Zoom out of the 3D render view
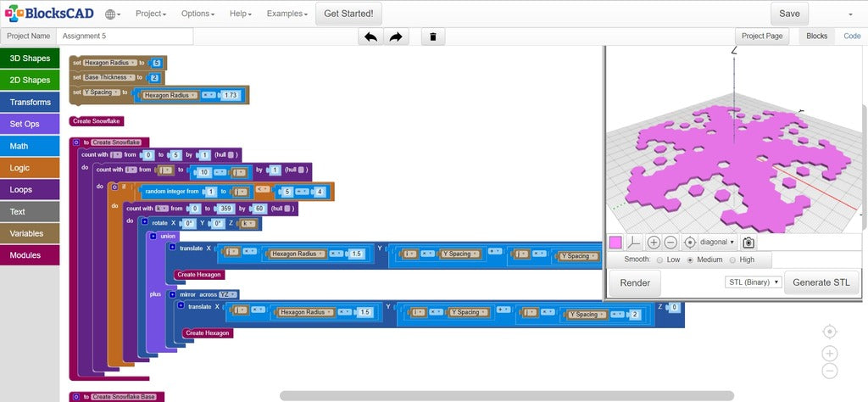This screenshot has height=402, width=868. 670,243
